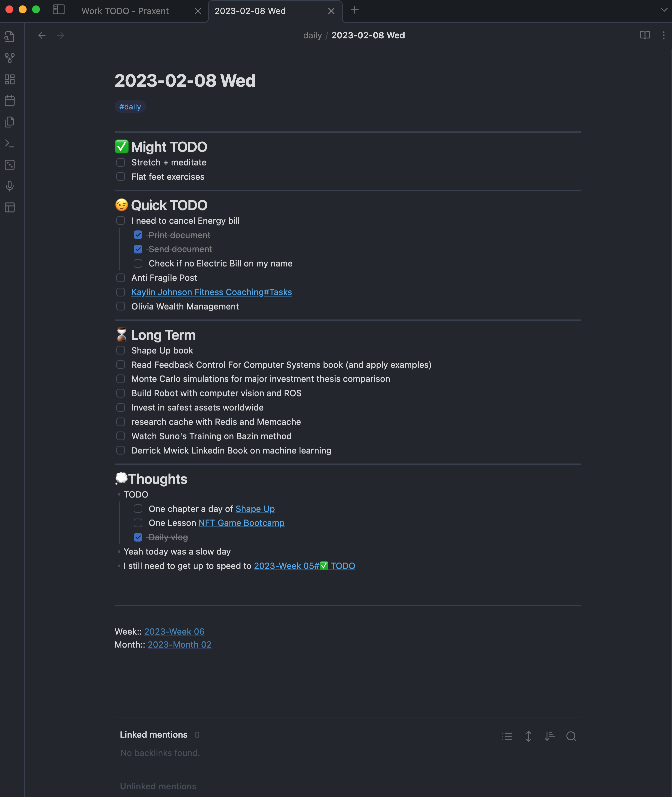Screen dimensions: 672x797
Task: Collapse the Linked mentions section
Action: click(154, 735)
